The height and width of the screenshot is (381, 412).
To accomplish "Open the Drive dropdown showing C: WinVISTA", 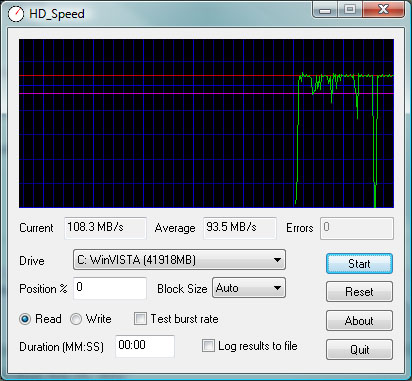I will pyautogui.click(x=179, y=260).
